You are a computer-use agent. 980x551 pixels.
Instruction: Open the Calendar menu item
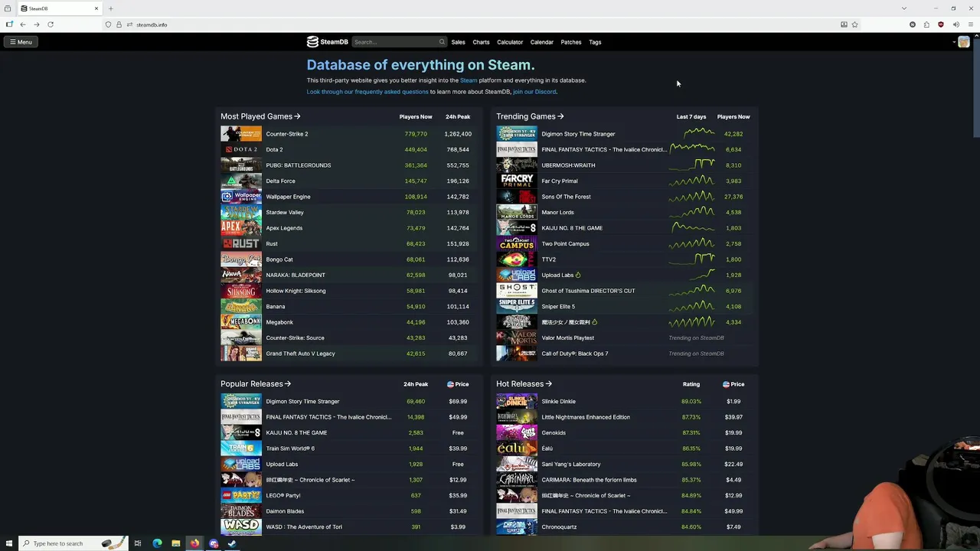(541, 42)
